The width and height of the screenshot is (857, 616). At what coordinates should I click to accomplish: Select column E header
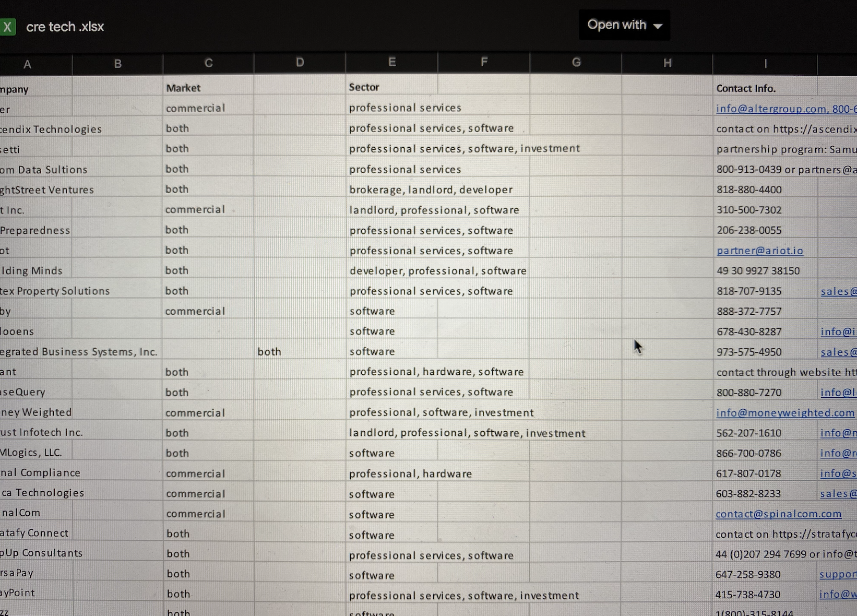(x=391, y=62)
